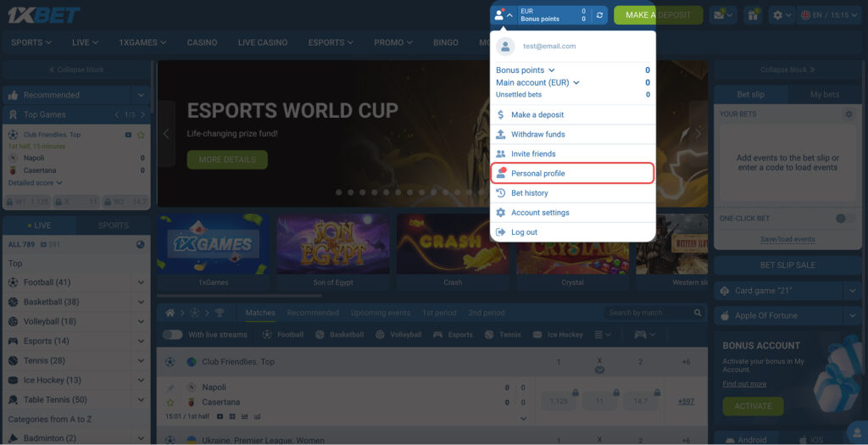Expand the Bonus points dropdown
Viewport: 868px width, 445px height.
(526, 70)
